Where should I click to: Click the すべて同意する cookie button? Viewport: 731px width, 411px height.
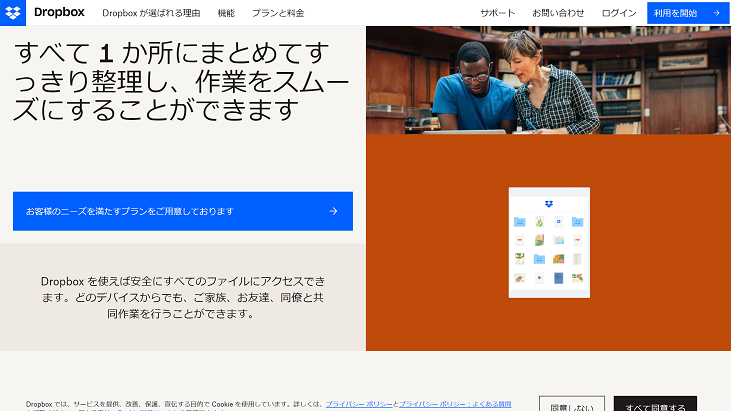[x=655, y=404]
